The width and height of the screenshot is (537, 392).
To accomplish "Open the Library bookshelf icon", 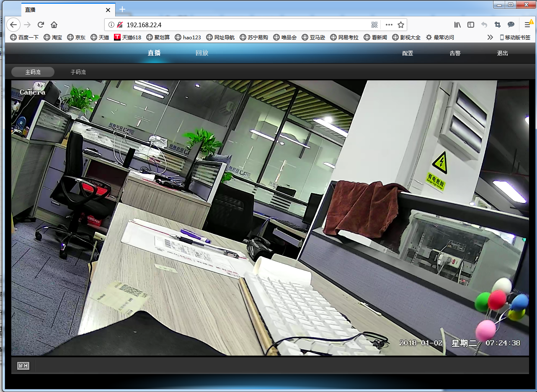I will pyautogui.click(x=457, y=25).
